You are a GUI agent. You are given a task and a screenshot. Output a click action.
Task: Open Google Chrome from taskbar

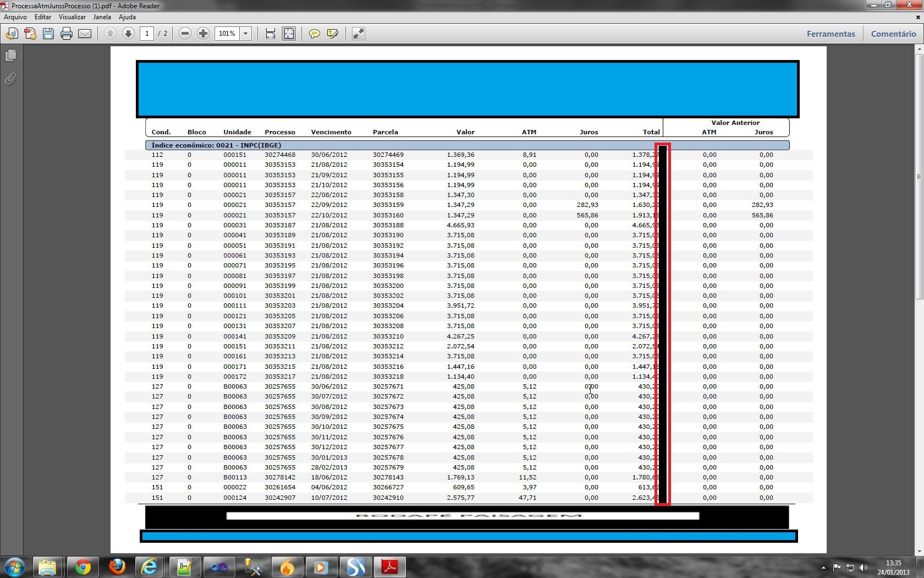[x=82, y=567]
